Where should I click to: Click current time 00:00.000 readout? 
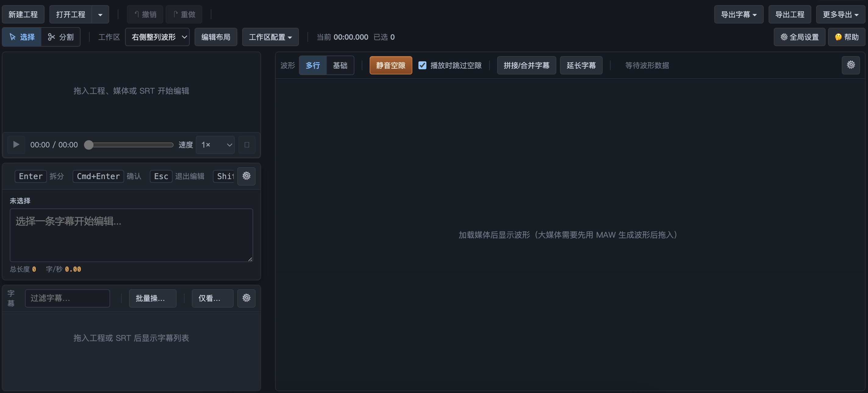pos(351,37)
